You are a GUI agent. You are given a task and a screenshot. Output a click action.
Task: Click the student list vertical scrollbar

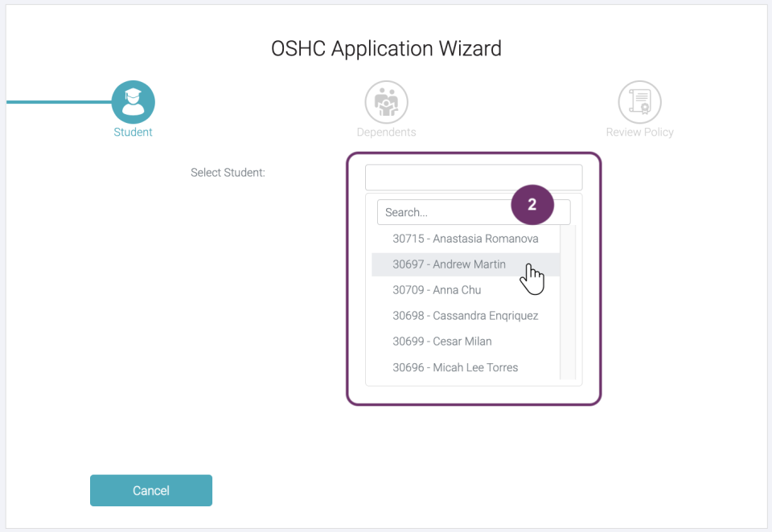click(x=568, y=301)
